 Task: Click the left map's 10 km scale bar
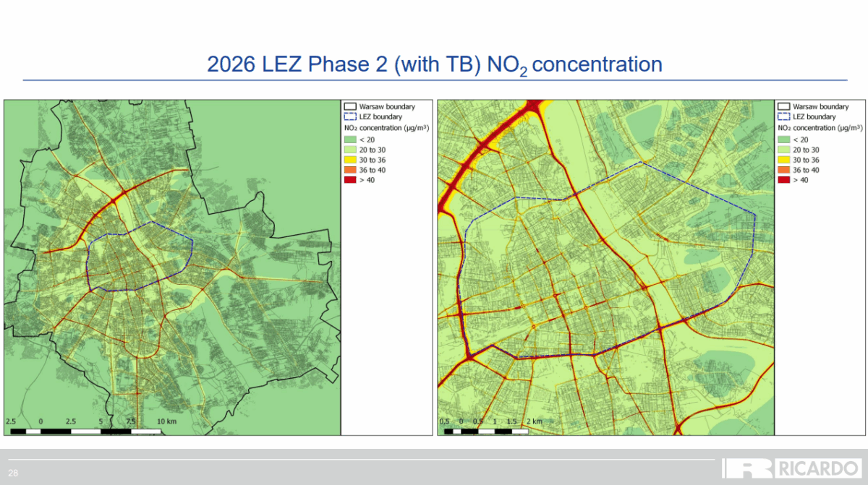[x=85, y=431]
